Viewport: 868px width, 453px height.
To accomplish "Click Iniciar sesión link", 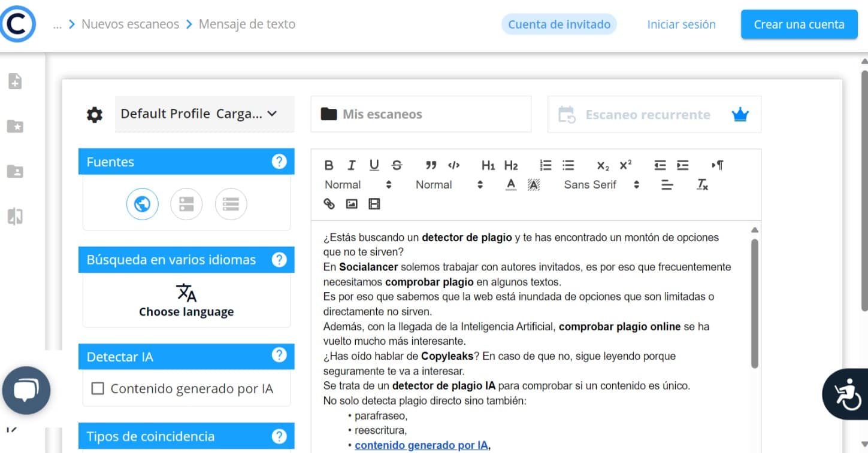I will pyautogui.click(x=681, y=25).
